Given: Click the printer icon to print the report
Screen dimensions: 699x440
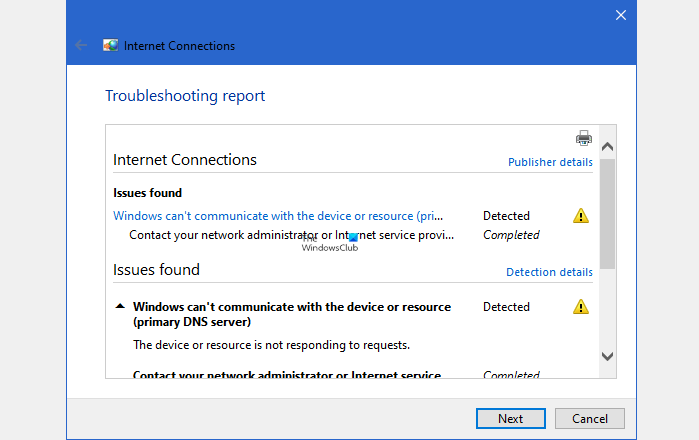Looking at the screenshot, I should pos(584,138).
